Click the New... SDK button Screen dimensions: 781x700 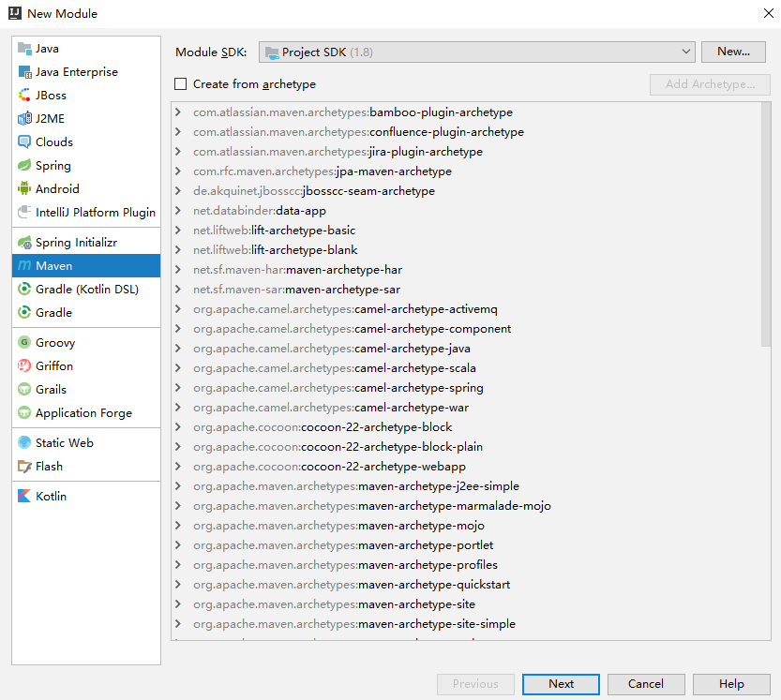click(x=733, y=52)
